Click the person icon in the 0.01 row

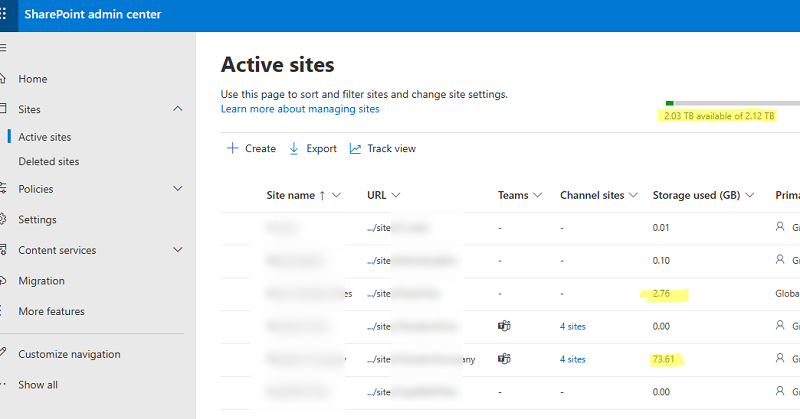[780, 227]
